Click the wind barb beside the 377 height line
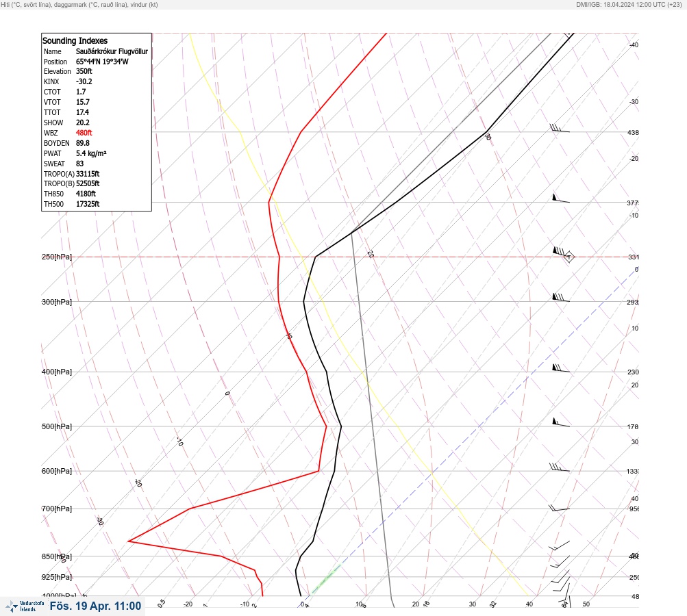 [561, 198]
